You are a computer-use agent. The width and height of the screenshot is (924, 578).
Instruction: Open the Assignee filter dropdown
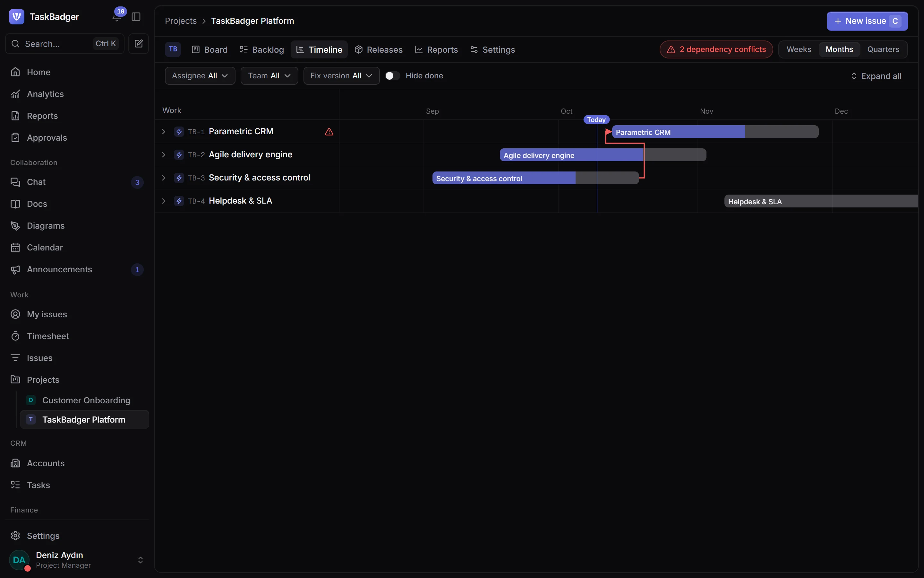(200, 76)
